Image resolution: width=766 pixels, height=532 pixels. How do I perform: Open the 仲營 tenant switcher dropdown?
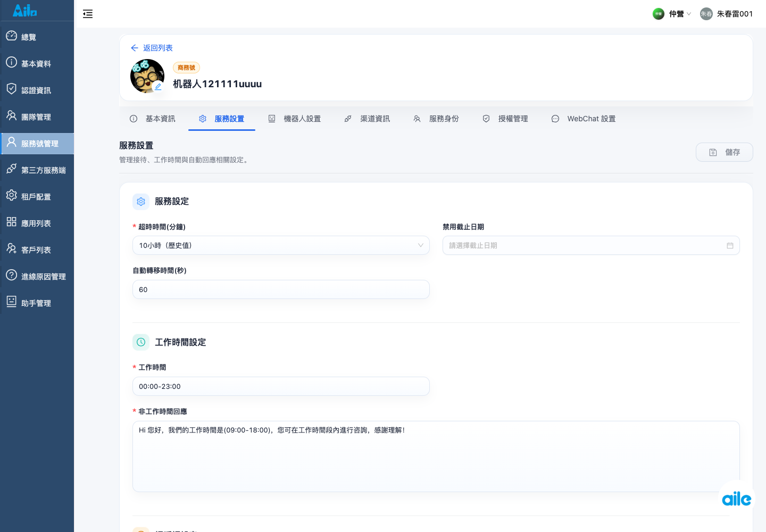tap(672, 14)
